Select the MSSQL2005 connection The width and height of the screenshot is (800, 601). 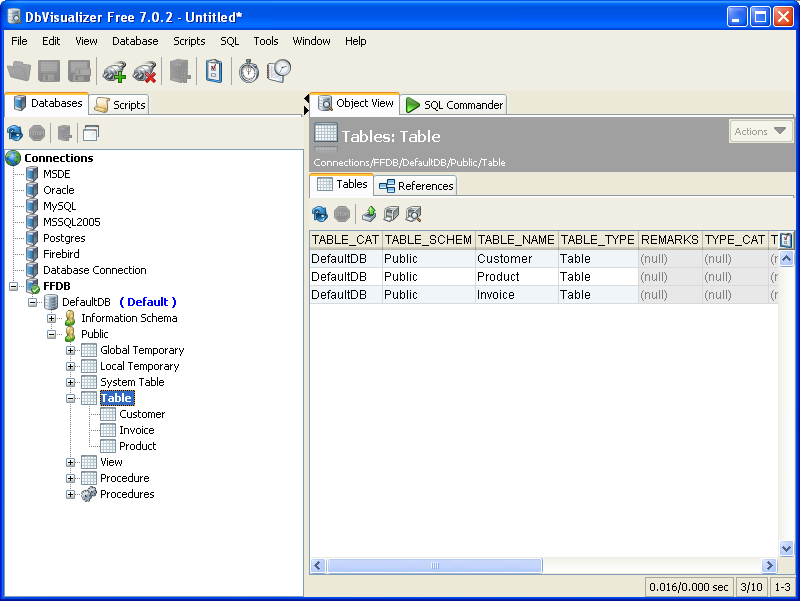[71, 222]
